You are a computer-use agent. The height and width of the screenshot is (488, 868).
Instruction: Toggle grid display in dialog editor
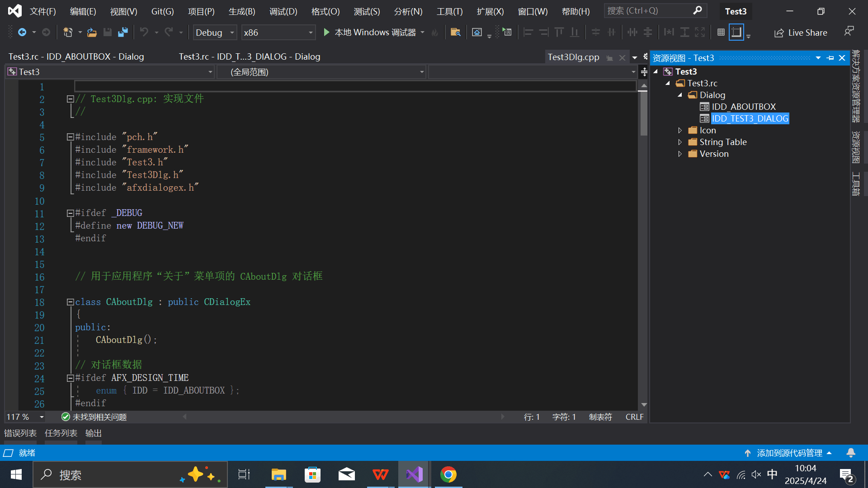[x=721, y=32]
